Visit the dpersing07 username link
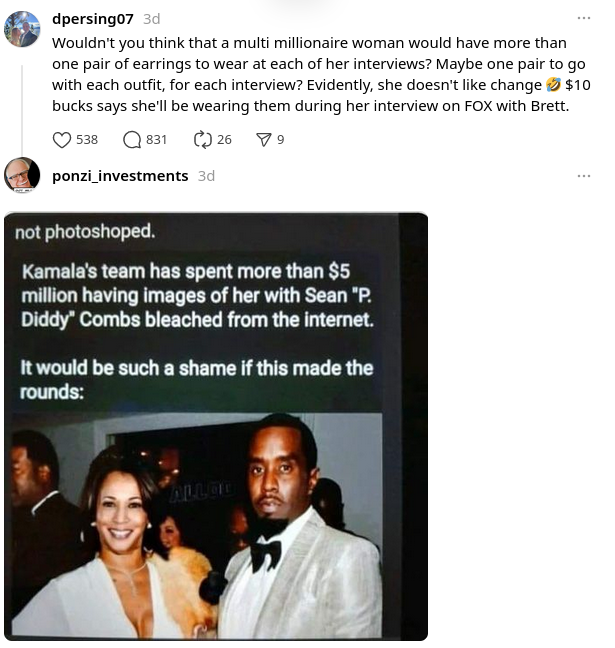The image size is (615, 648). pyautogui.click(x=92, y=19)
